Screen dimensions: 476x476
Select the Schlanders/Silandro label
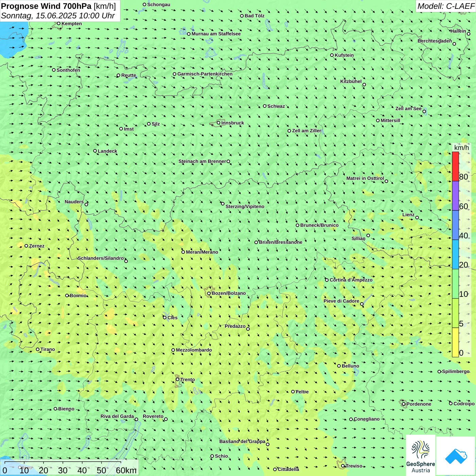pos(101,258)
